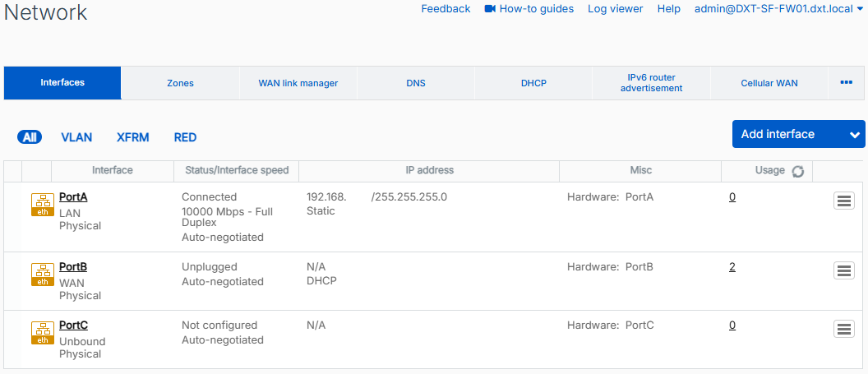Open the hamburger menu for PortA
Screen dimensions: 868x374
(x=844, y=201)
